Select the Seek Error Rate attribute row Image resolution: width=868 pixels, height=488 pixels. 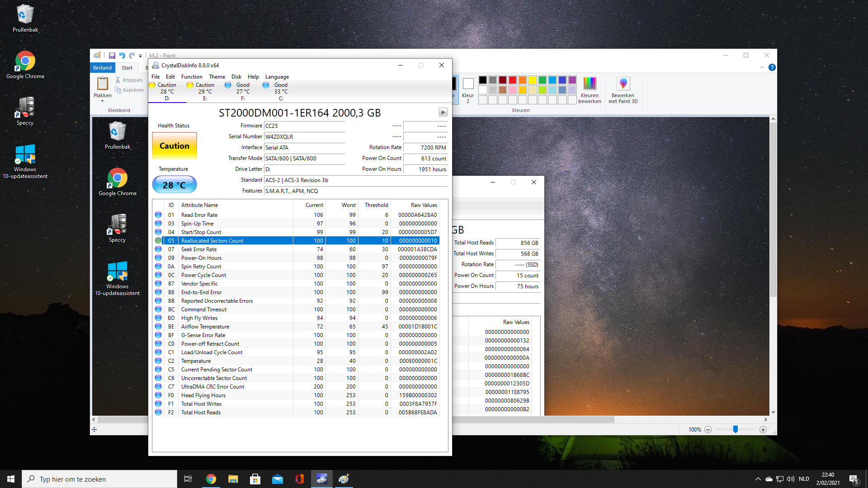(297, 249)
